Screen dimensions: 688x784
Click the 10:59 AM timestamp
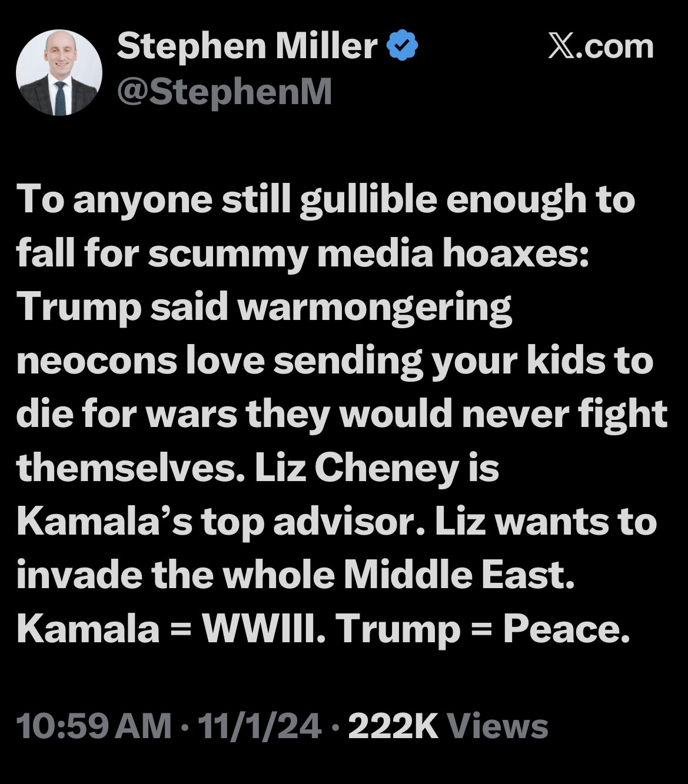pos(95,725)
